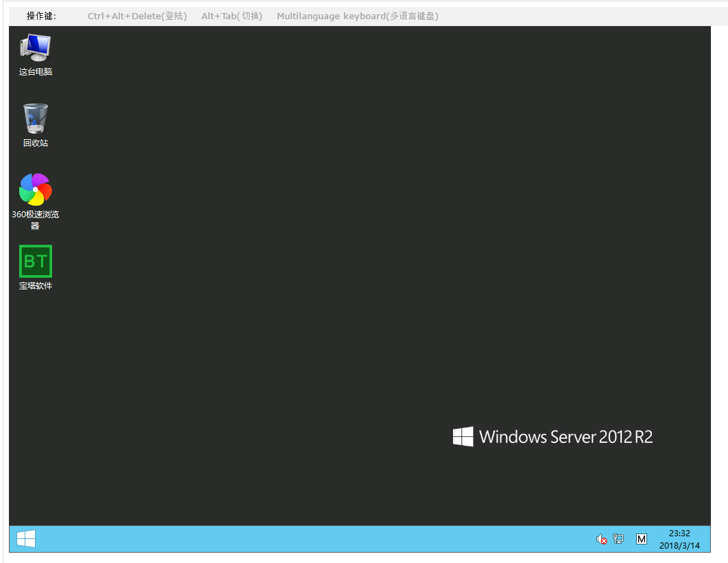Send Ctrl+Alt+Delete(登陆) to remote machine
Image resolution: width=728 pixels, height=563 pixels.
point(137,16)
